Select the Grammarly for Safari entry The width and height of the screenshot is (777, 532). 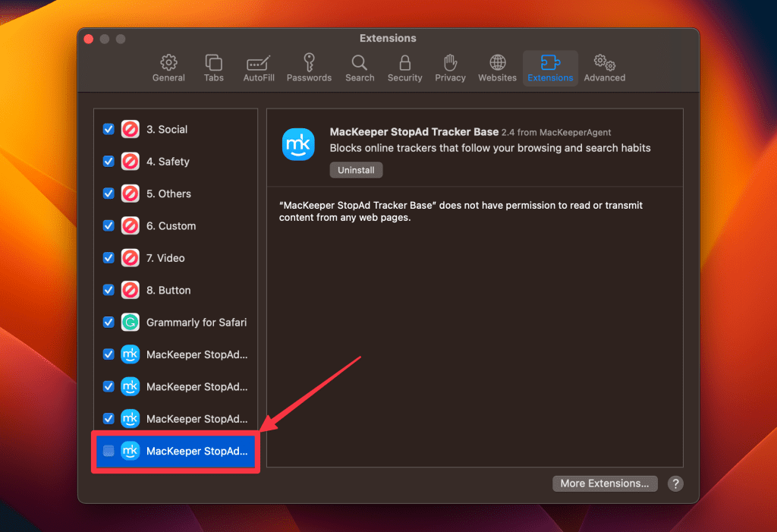(x=176, y=323)
